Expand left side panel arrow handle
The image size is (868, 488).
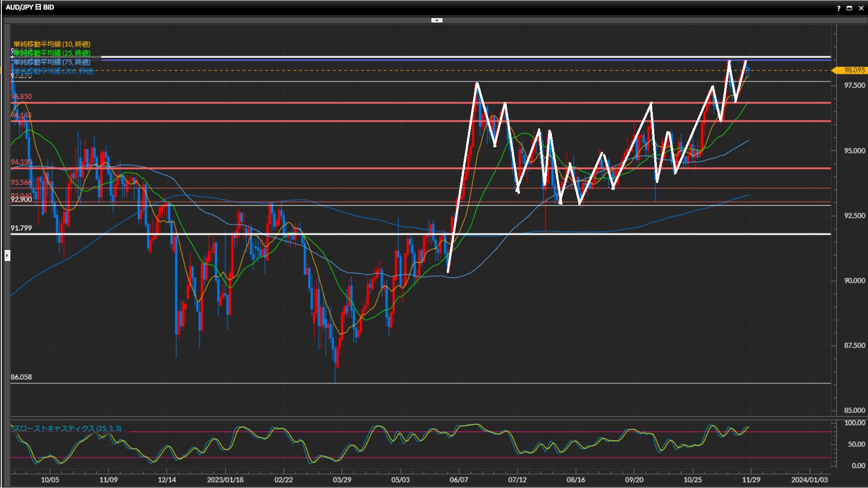pos(7,256)
